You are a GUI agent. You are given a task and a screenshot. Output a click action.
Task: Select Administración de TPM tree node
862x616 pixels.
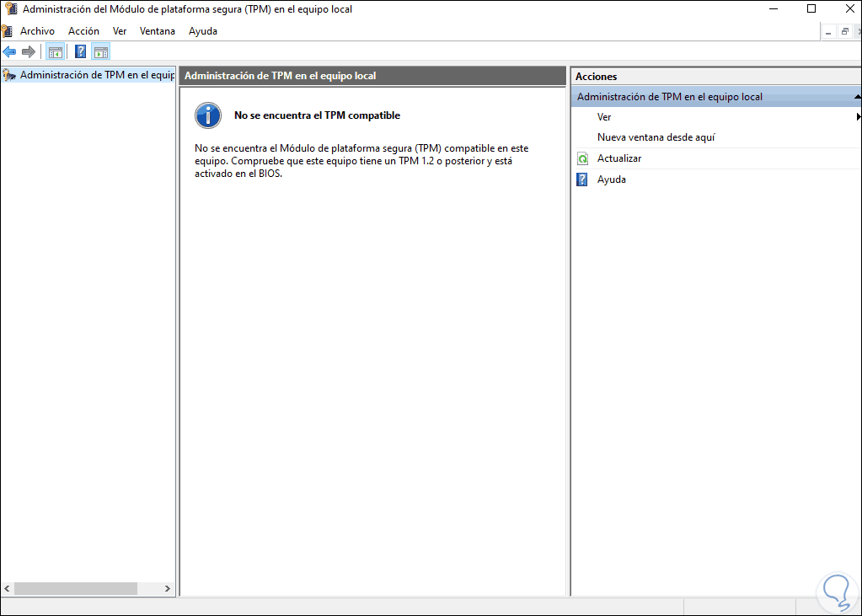click(97, 75)
